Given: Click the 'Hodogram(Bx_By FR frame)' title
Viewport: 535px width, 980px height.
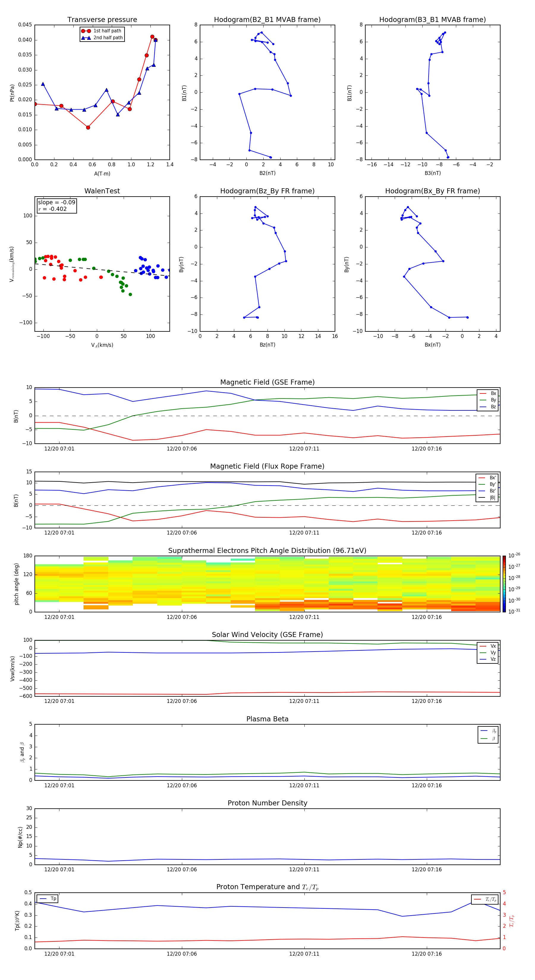Looking at the screenshot, I should [x=432, y=191].
